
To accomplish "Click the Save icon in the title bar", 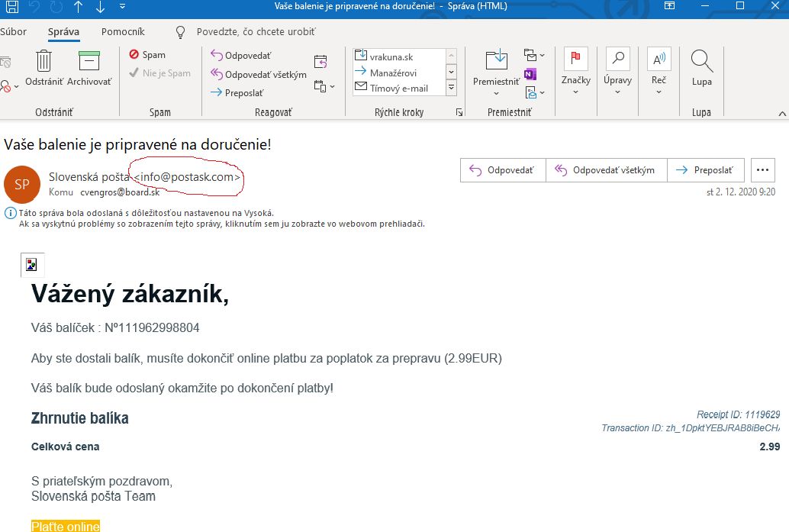I will click(x=12, y=6).
